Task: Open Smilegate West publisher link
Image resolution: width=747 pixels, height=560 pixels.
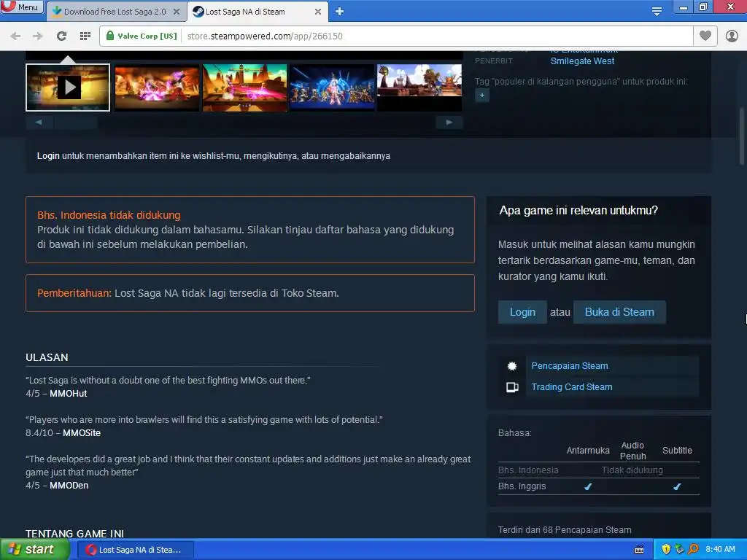Action: 582,61
